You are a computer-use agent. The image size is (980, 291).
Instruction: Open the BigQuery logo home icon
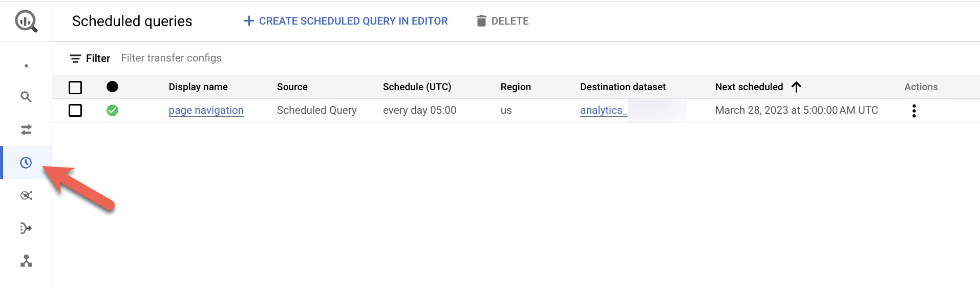pyautogui.click(x=26, y=21)
